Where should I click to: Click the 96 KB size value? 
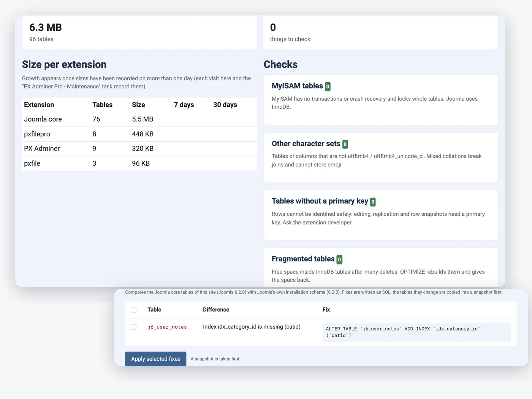(x=141, y=163)
